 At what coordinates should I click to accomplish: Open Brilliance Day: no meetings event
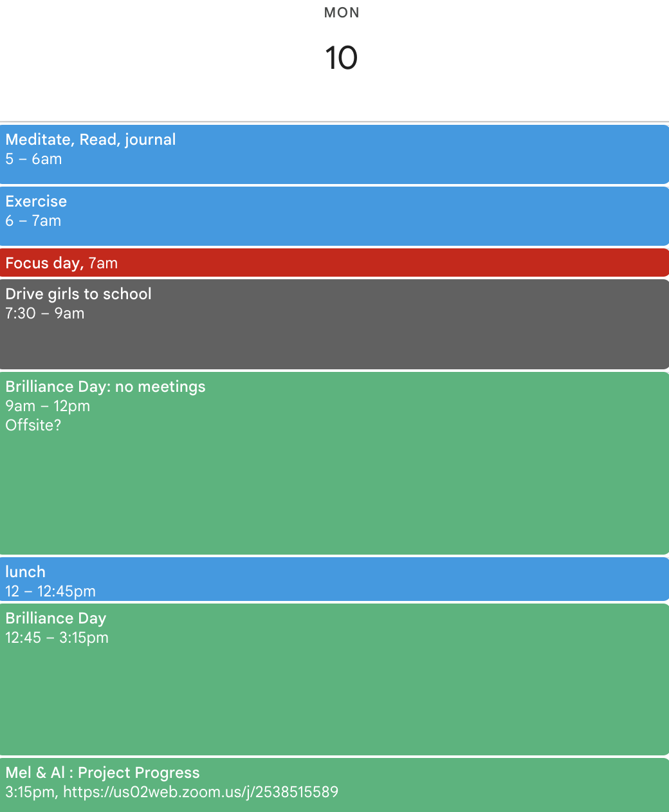click(105, 387)
